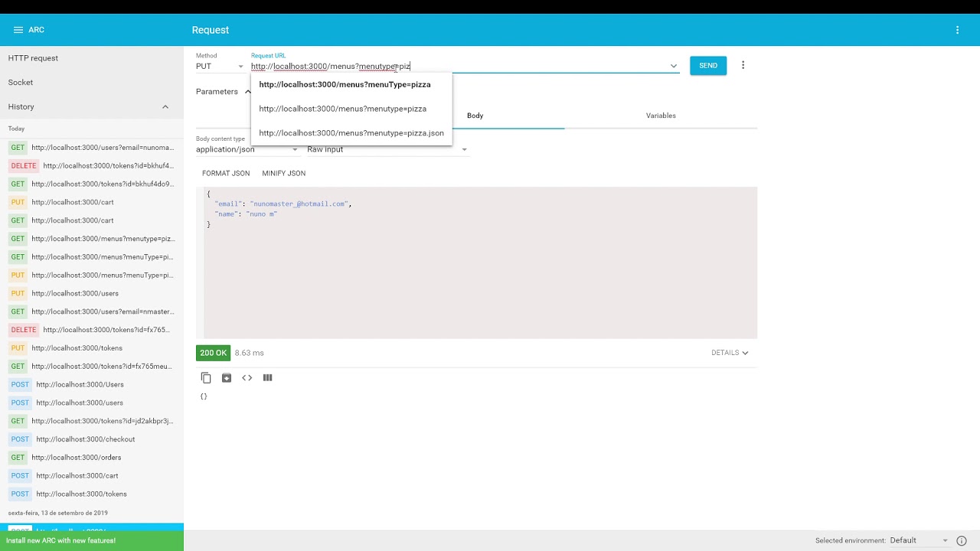
Task: Open Socket in sidebar
Action: (x=92, y=83)
